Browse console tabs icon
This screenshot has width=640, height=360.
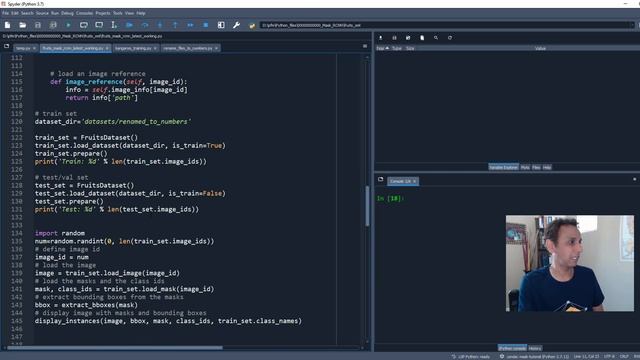coord(380,180)
